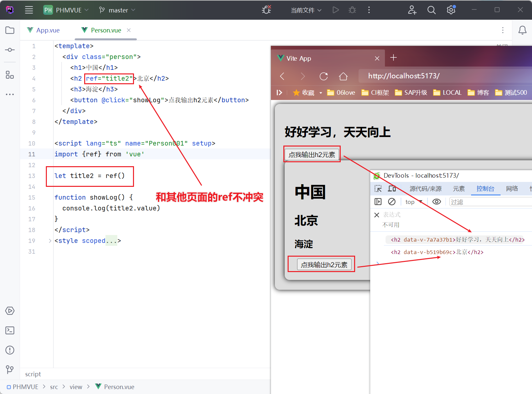Viewport: 532px width, 394px height.
Task: Open the Commit tool window icon
Action: click(10, 50)
